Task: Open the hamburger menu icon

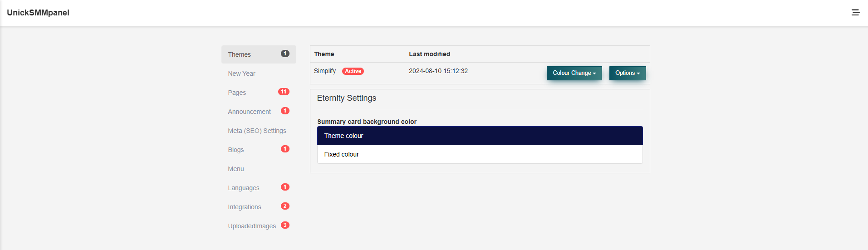Action: click(855, 13)
